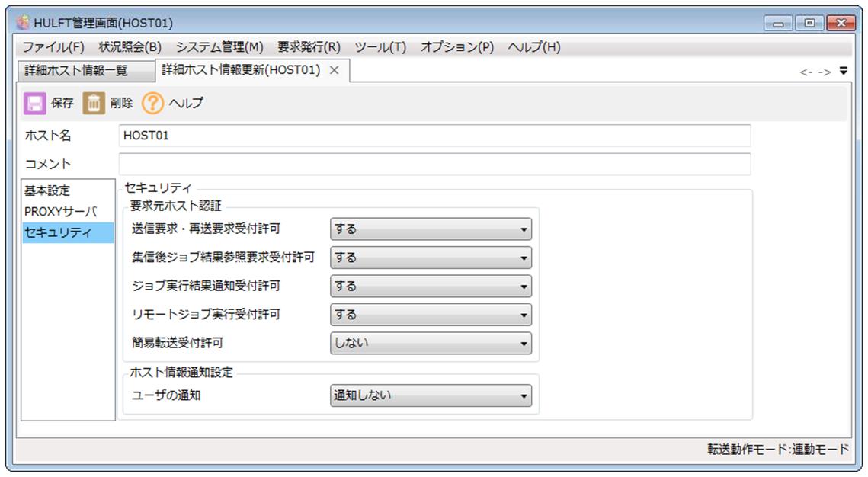Image resolution: width=868 pixels, height=477 pixels.
Task: Maximize the HULFT管理画面 window
Action: [809, 24]
